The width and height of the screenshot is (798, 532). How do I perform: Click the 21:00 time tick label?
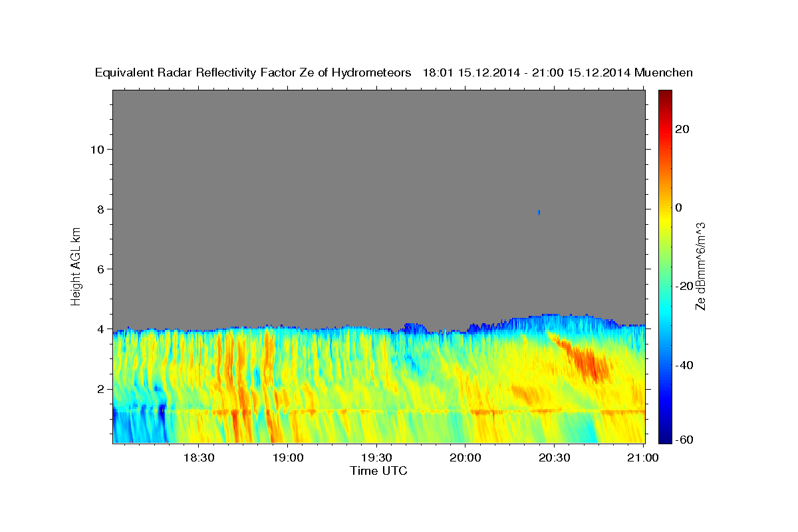point(644,458)
